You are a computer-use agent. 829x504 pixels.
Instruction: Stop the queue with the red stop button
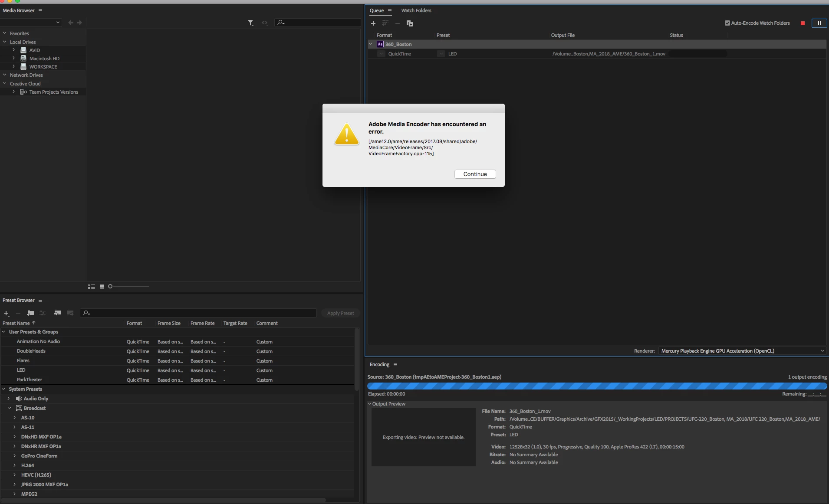coord(803,23)
